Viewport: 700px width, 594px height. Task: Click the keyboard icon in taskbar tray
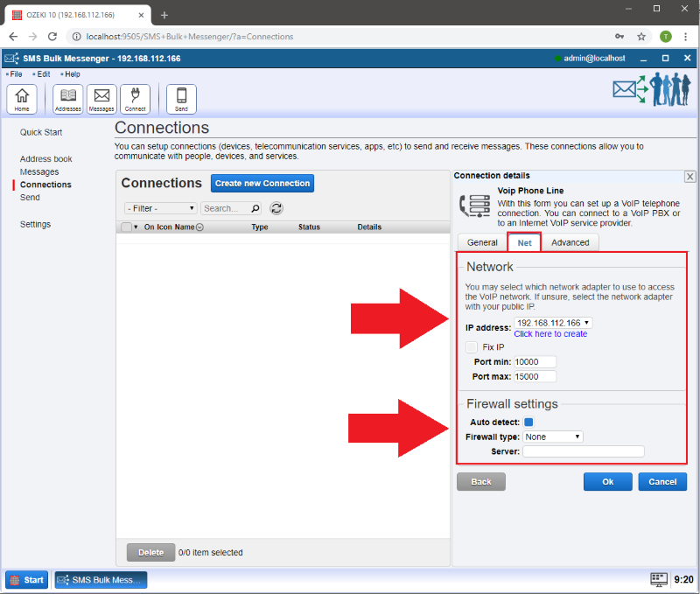coord(659,579)
